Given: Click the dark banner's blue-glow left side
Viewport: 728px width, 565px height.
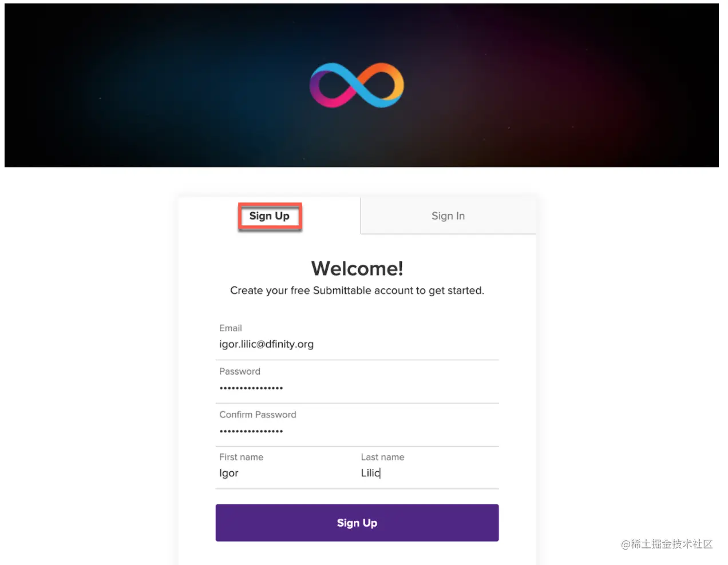Looking at the screenshot, I should tap(143, 86).
